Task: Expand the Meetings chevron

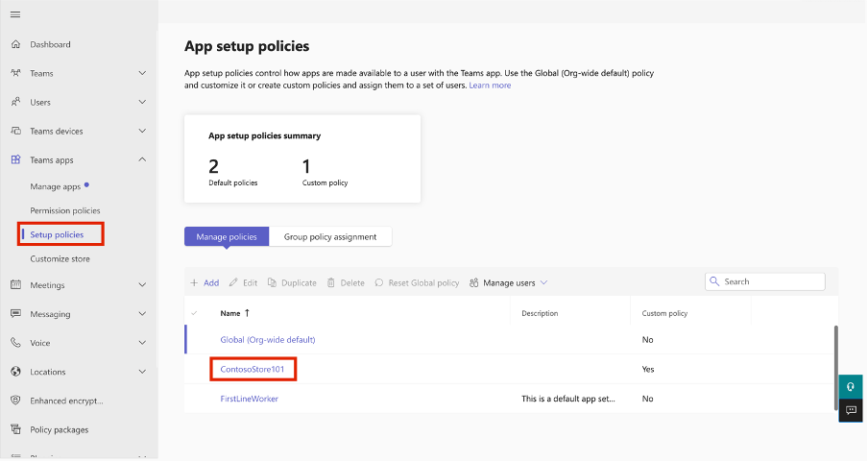Action: click(142, 284)
